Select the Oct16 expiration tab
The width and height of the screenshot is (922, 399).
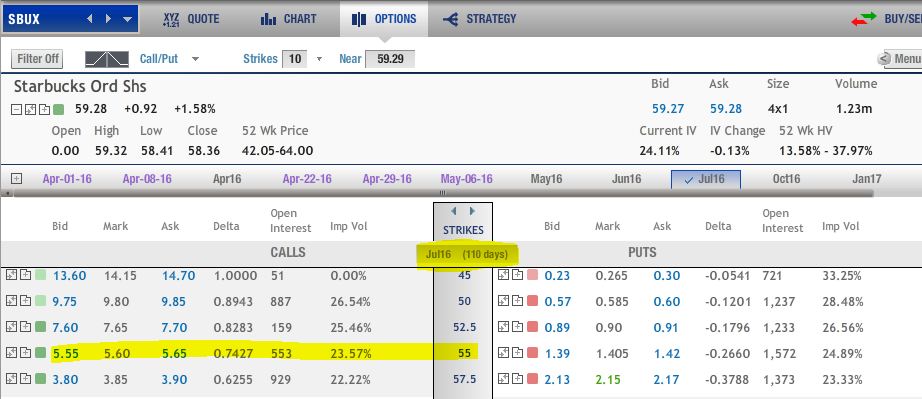786,179
